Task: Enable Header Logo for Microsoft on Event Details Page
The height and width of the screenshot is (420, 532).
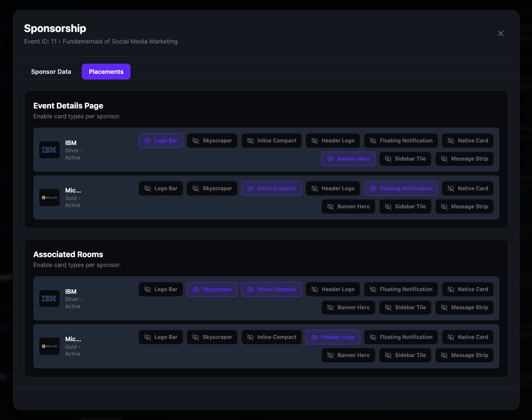Action: click(333, 189)
